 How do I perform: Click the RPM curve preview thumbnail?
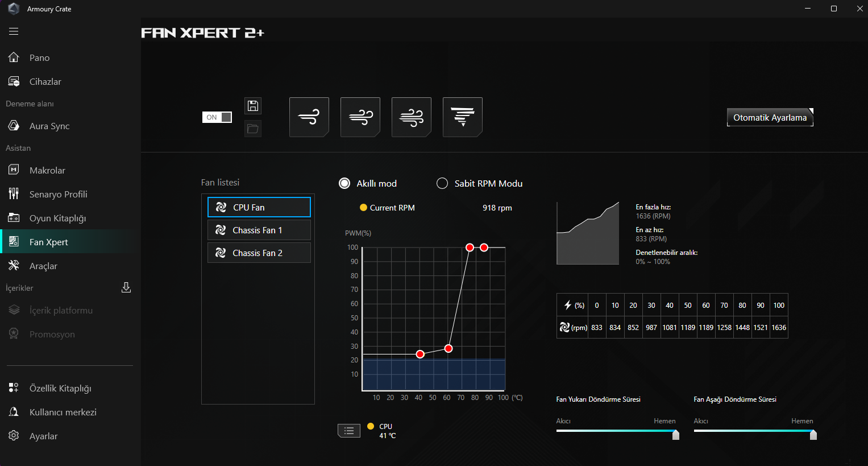tap(588, 233)
